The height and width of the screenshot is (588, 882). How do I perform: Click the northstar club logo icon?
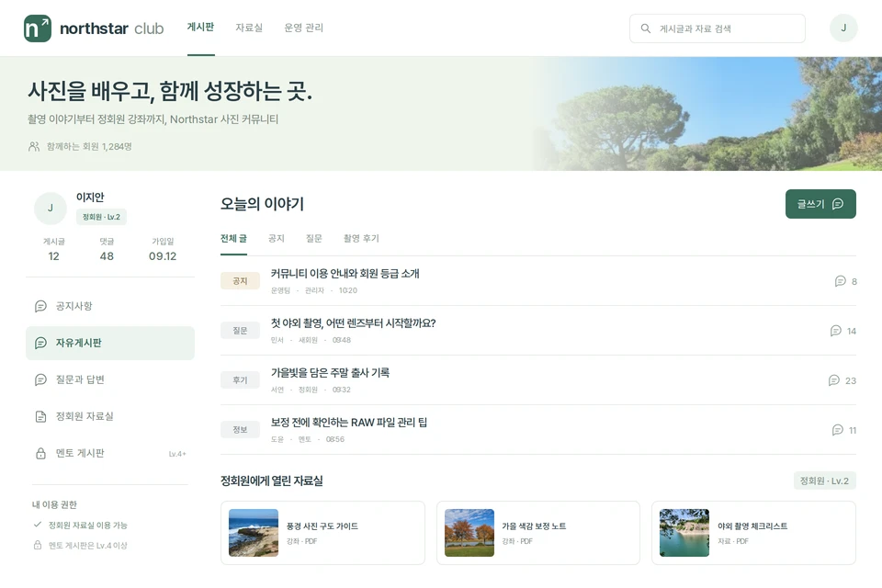[x=38, y=28]
